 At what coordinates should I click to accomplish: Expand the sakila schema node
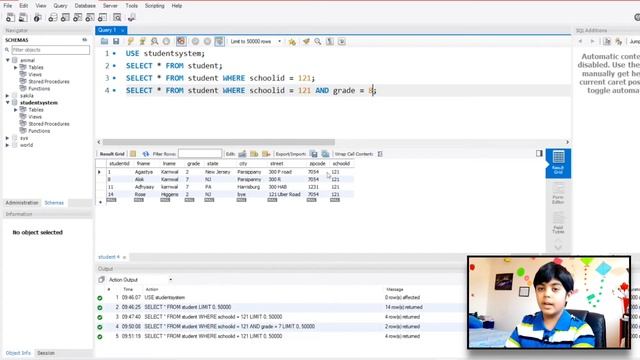[x=7, y=96]
